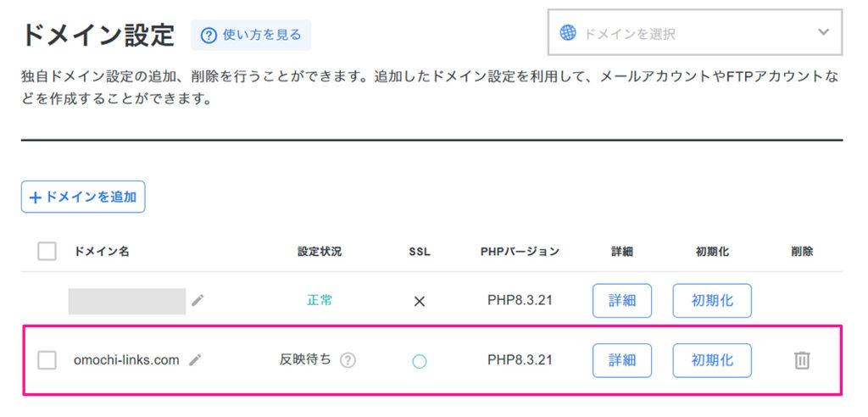Click the globe icon in the domain selector

(x=568, y=33)
